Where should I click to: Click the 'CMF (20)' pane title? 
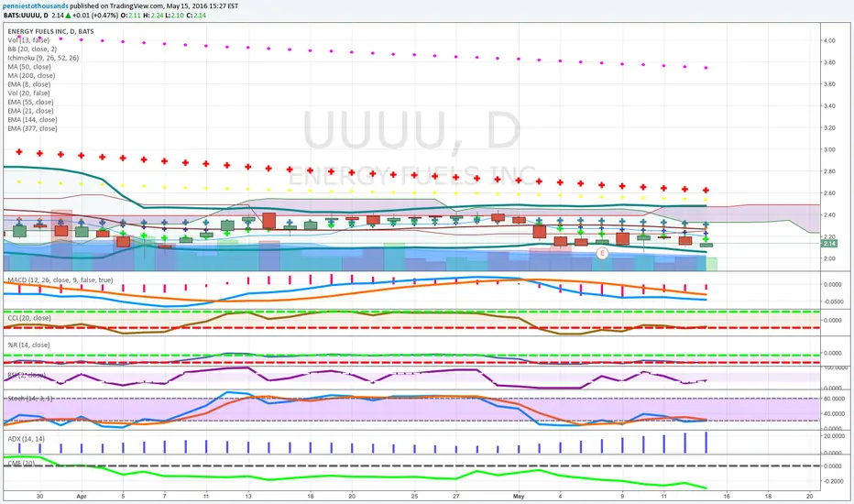pyautogui.click(x=21, y=463)
